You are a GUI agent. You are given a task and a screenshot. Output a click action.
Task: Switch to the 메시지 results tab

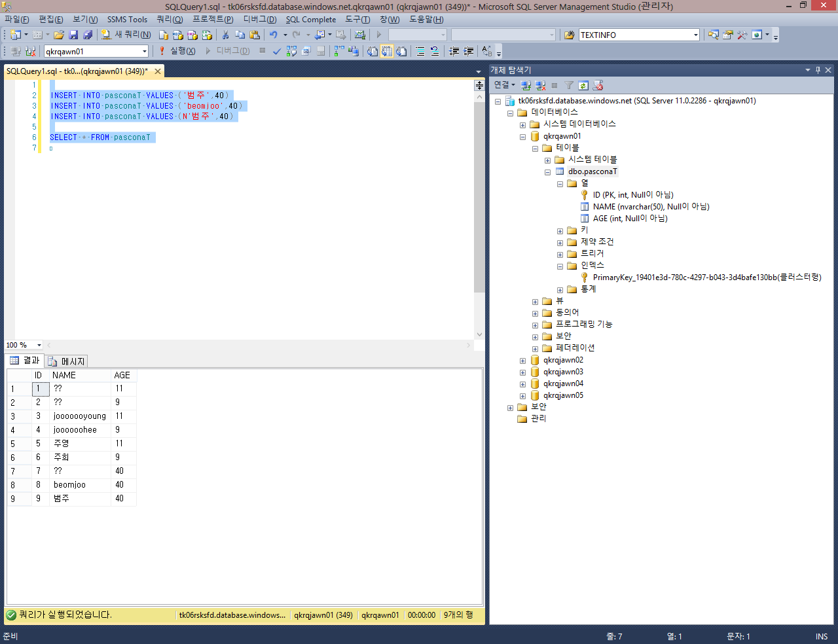tap(67, 361)
